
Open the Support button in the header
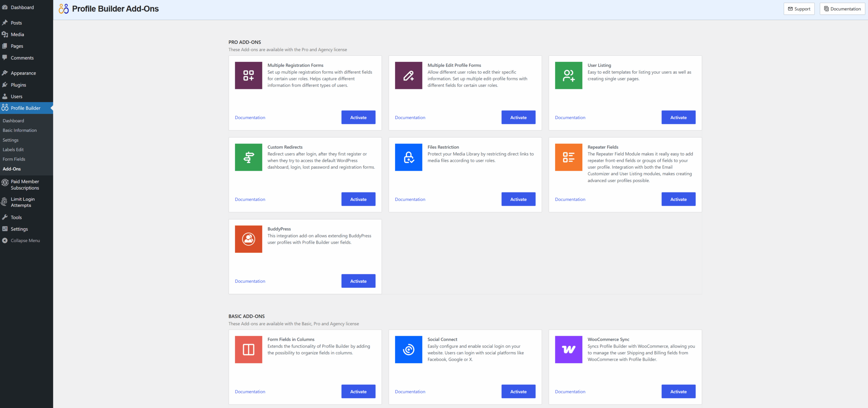pyautogui.click(x=799, y=8)
